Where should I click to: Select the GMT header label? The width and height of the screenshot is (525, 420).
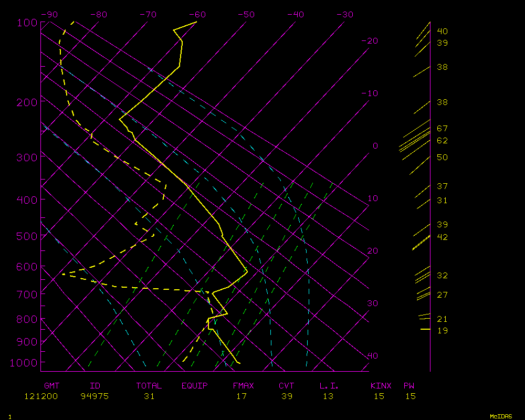coord(51,386)
